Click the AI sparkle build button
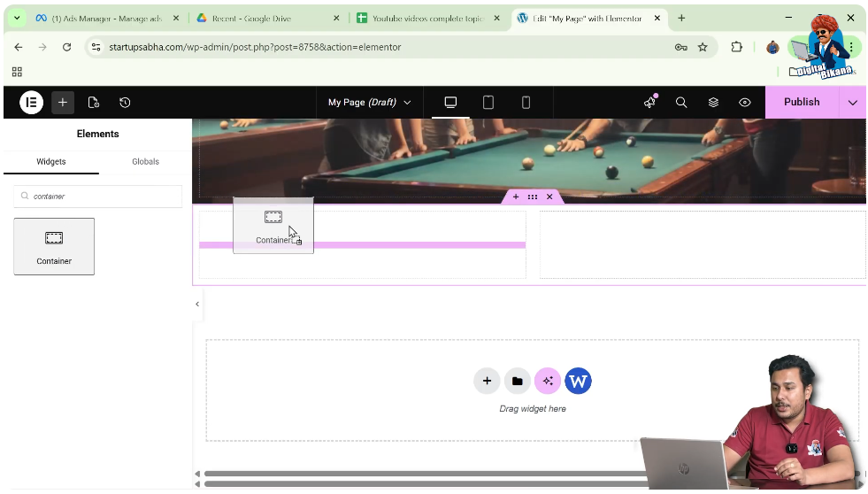The image size is (868, 494). (x=548, y=381)
